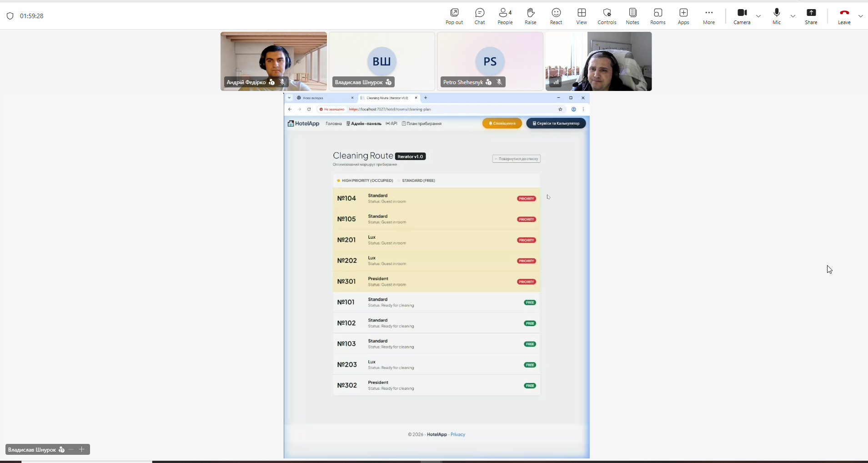Open the Chat panel
The image size is (868, 463).
[480, 16]
